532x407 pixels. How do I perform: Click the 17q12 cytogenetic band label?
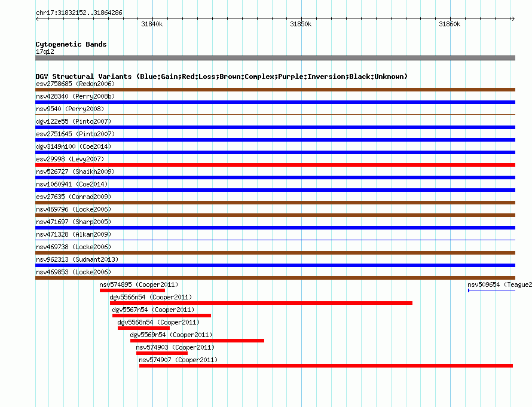coord(45,51)
